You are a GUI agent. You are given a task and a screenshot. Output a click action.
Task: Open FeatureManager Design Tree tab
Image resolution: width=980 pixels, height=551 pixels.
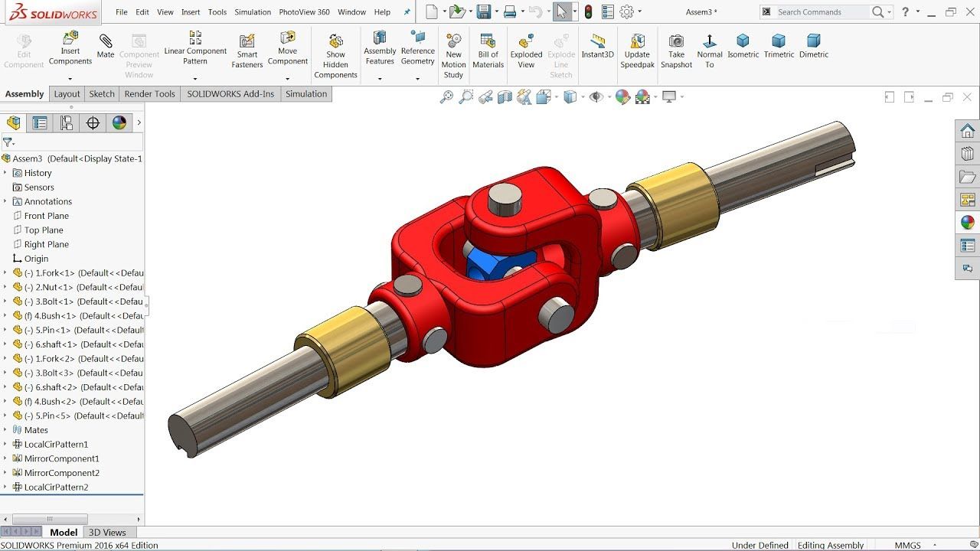14,123
